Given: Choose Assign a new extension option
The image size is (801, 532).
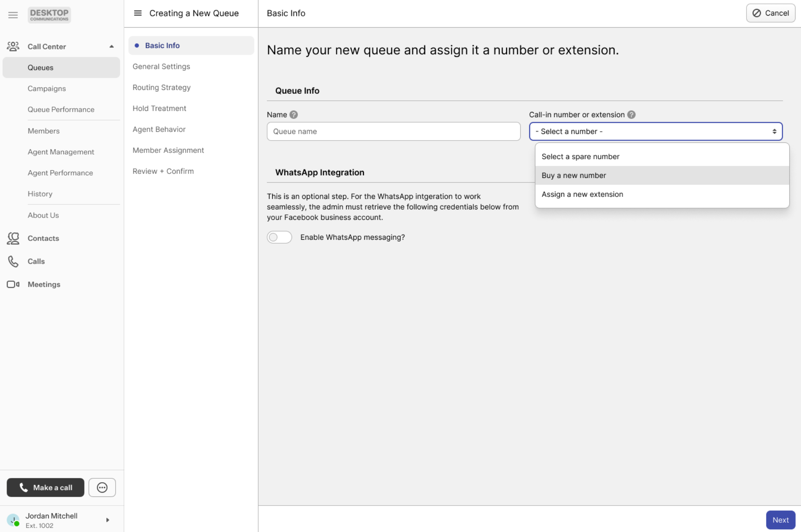Looking at the screenshot, I should pos(582,194).
